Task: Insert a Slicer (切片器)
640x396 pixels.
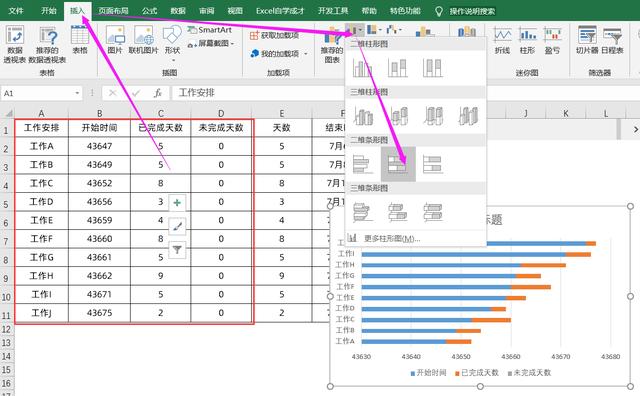Action: click(587, 40)
